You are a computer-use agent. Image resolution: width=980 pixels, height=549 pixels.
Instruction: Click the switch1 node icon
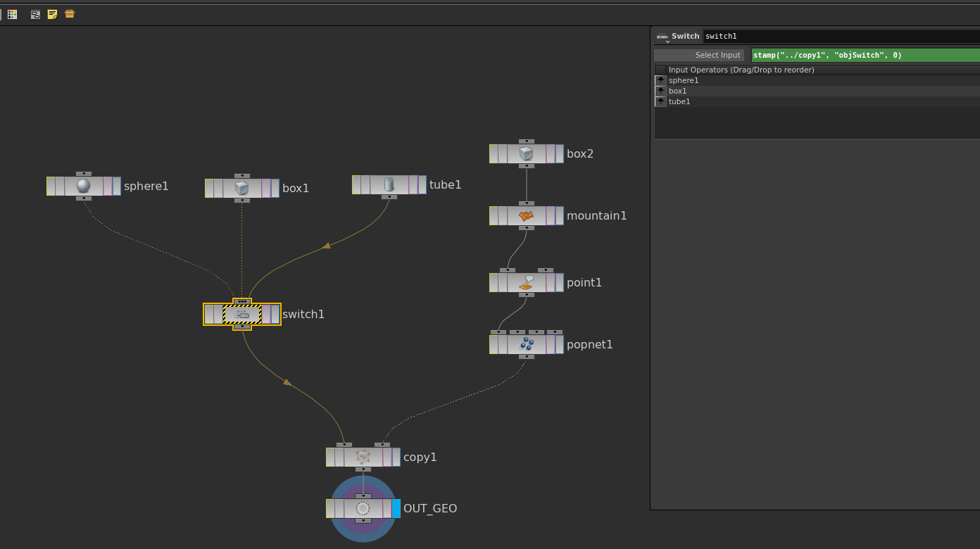pyautogui.click(x=242, y=314)
